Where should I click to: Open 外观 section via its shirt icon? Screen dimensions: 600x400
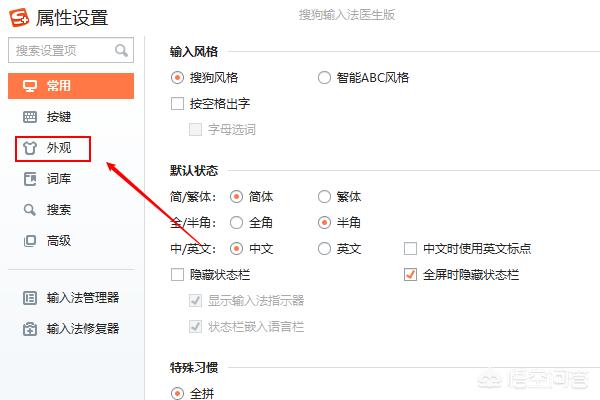click(x=29, y=148)
